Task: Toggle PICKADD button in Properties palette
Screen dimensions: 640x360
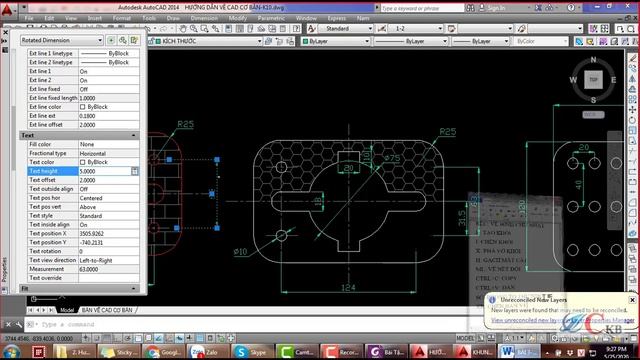Action: [x=111, y=40]
